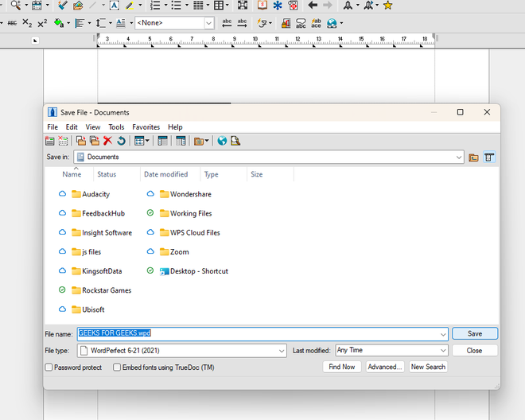Viewport: 525px width, 420px height.
Task: Click the subscript X2 icon in WordPerfect toolbar
Action: point(27,23)
